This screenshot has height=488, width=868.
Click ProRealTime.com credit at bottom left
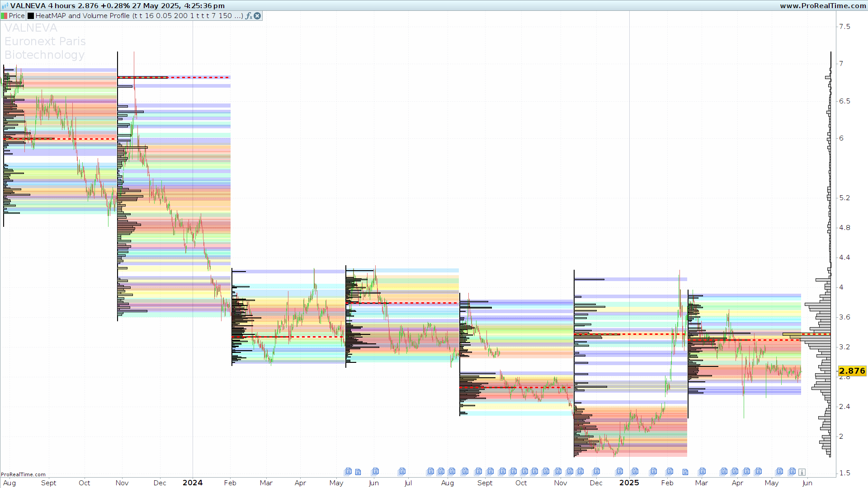23,474
